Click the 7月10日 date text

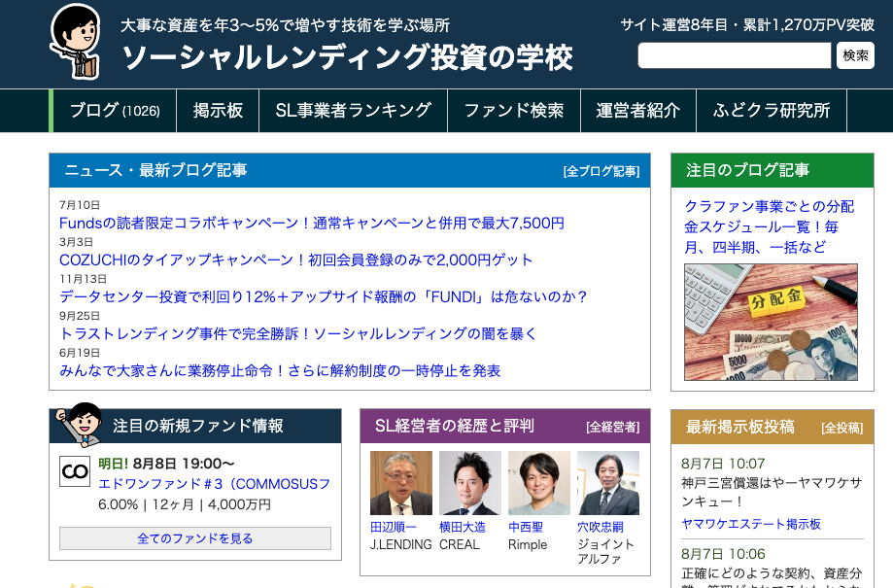pyautogui.click(x=80, y=205)
